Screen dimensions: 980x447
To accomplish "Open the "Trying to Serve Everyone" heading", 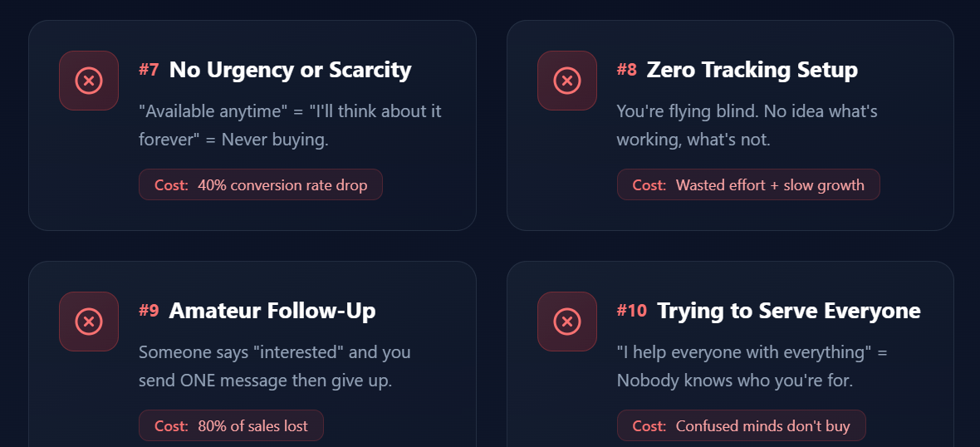I will 788,311.
